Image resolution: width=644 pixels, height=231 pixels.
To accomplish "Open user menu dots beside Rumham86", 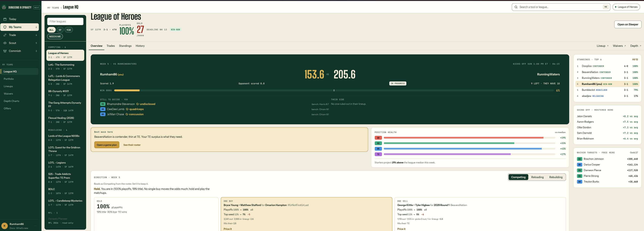I will coord(35,226).
